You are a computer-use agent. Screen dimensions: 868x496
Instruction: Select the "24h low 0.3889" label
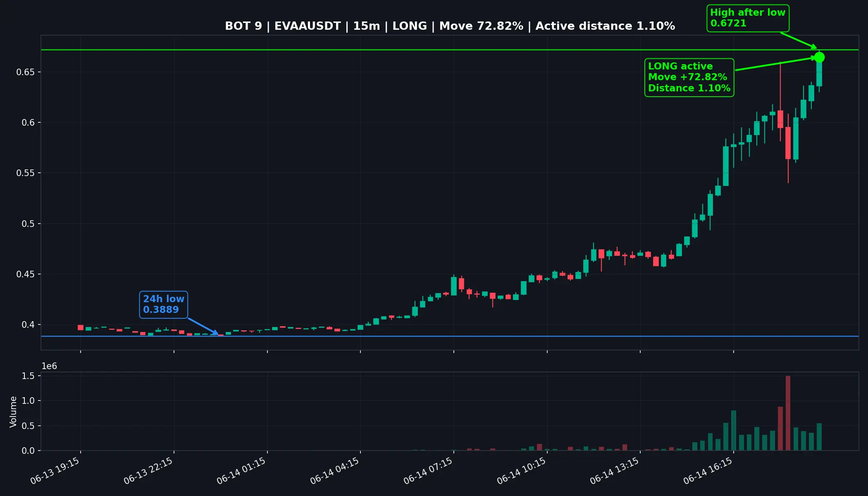point(164,305)
